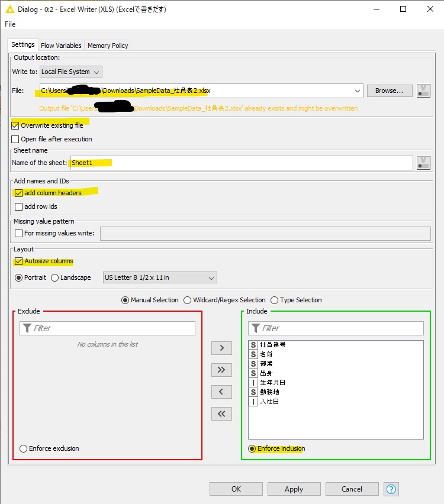444x504 pixels.
Task: Click the S type icon of 勤務地
Action: click(253, 392)
